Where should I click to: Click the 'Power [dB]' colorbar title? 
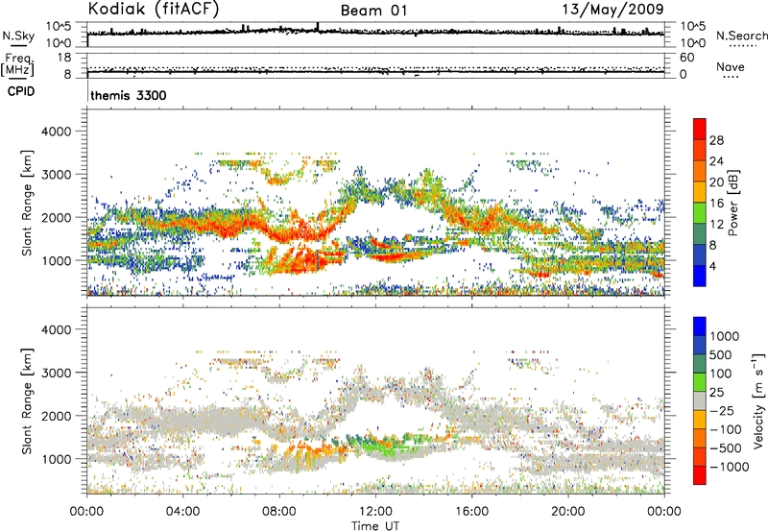pos(732,203)
